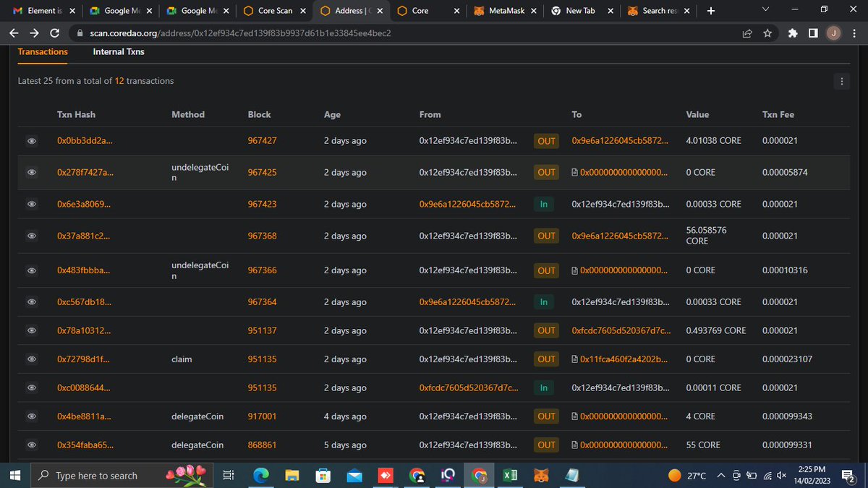Close the New Tab browser tab
The image size is (868, 488).
click(x=610, y=11)
